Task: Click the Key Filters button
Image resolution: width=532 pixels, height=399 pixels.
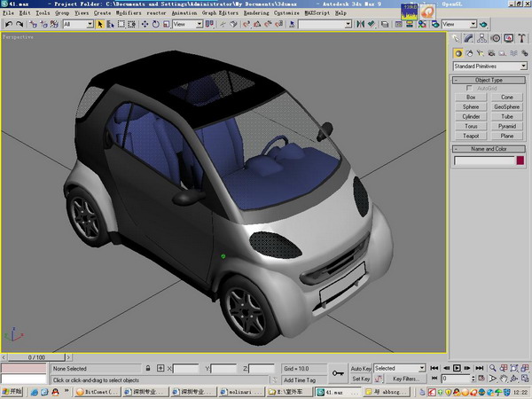Action: tap(404, 379)
